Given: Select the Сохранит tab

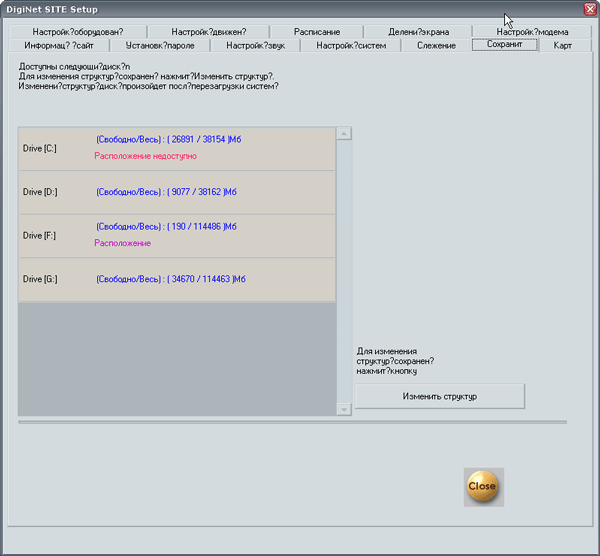Looking at the screenshot, I should pyautogui.click(x=504, y=44).
